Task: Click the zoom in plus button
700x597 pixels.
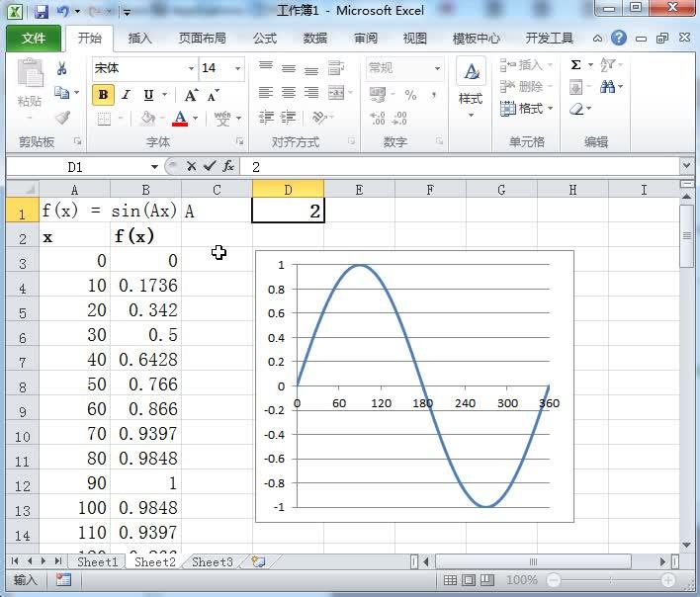Action: (x=667, y=580)
